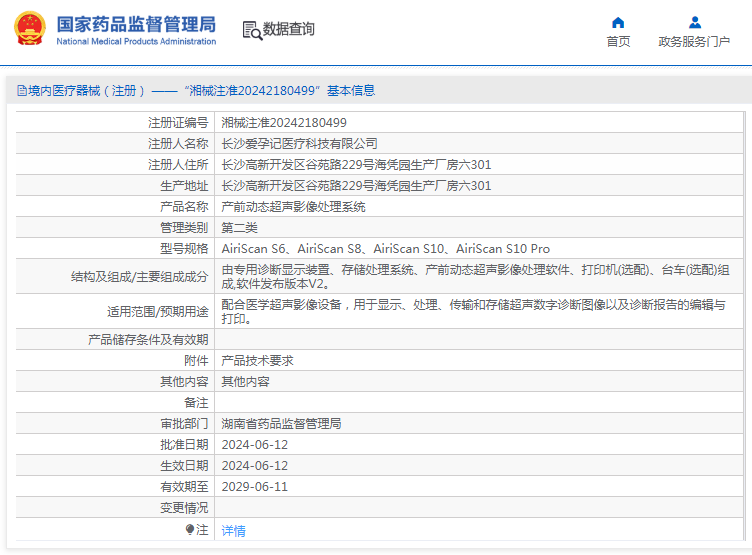The image size is (752, 555).
Task: Click the product name 产前动态超声影像处理系统
Action: click(293, 207)
